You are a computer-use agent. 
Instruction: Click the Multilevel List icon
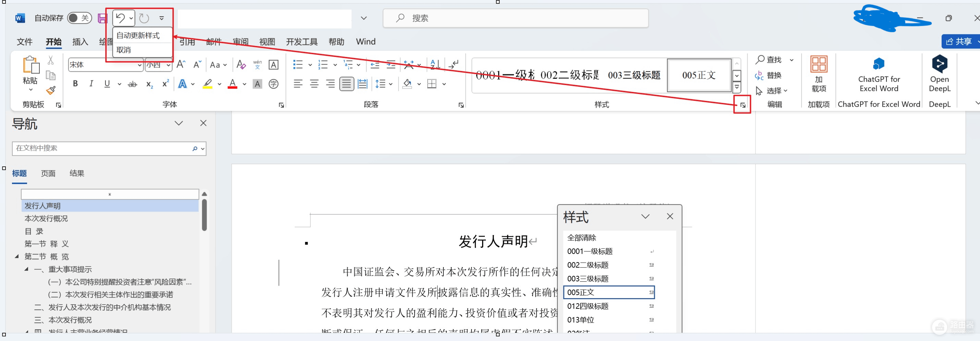click(x=348, y=64)
